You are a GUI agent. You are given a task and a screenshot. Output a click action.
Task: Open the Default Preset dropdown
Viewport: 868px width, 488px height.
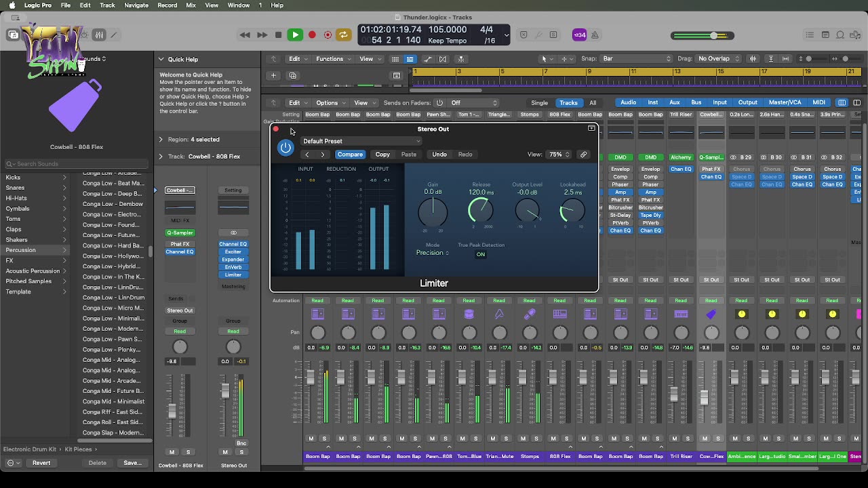[361, 141]
